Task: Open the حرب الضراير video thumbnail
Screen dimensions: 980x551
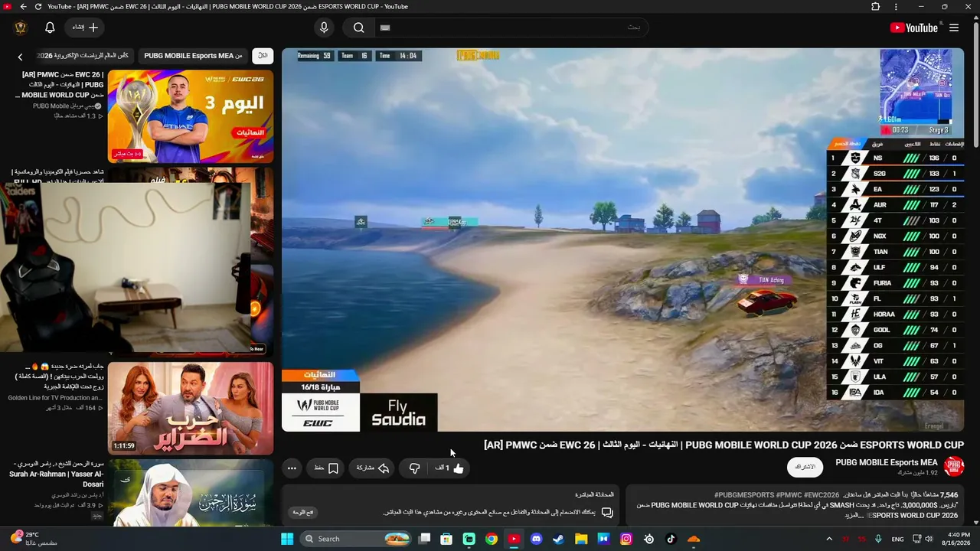Action: coord(191,408)
